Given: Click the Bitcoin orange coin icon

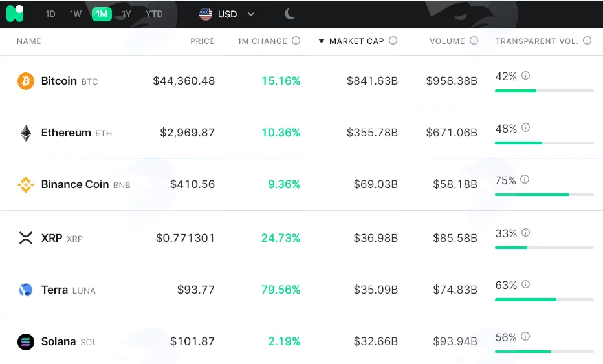Looking at the screenshot, I should (26, 81).
